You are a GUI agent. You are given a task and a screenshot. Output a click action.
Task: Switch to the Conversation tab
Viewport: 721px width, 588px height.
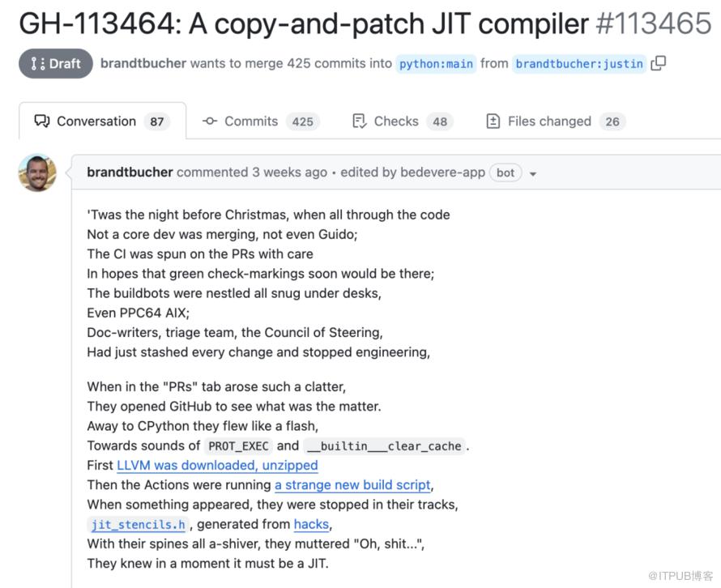(102, 121)
